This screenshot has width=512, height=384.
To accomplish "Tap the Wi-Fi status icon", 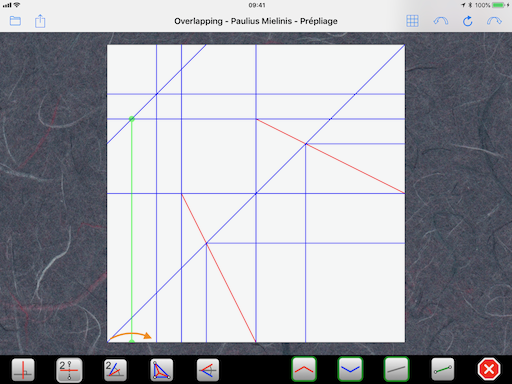I will (x=17, y=5).
